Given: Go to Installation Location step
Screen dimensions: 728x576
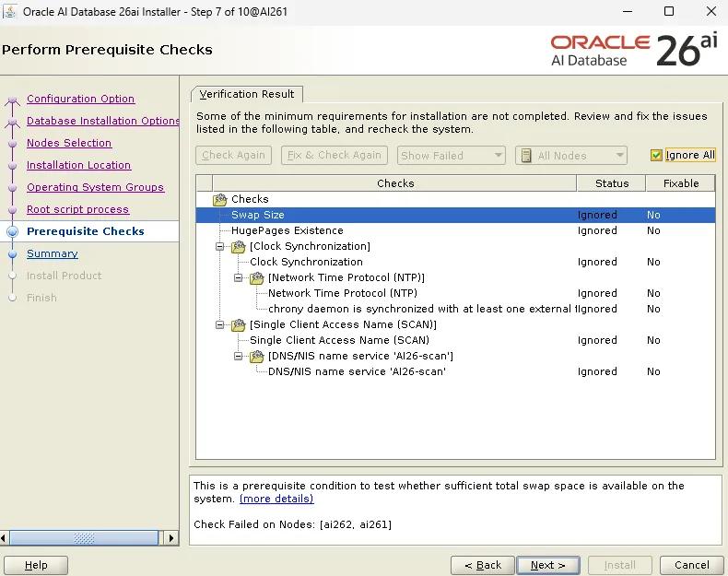Looking at the screenshot, I should [78, 165].
